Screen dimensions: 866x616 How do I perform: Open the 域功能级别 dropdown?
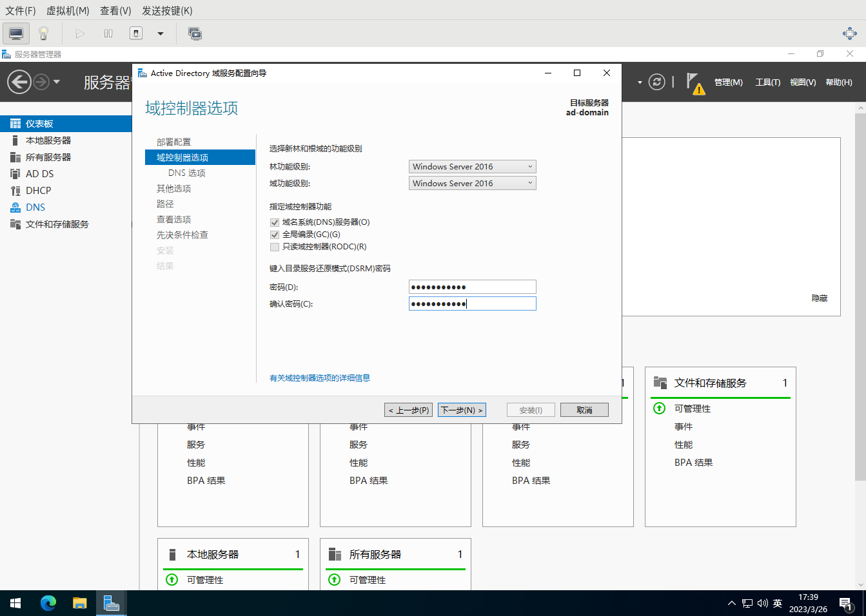[x=472, y=183]
